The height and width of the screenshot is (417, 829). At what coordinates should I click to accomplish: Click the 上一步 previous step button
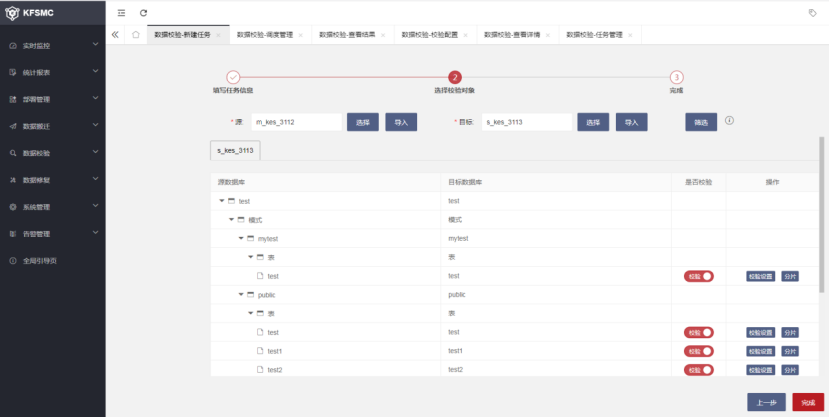(766, 402)
